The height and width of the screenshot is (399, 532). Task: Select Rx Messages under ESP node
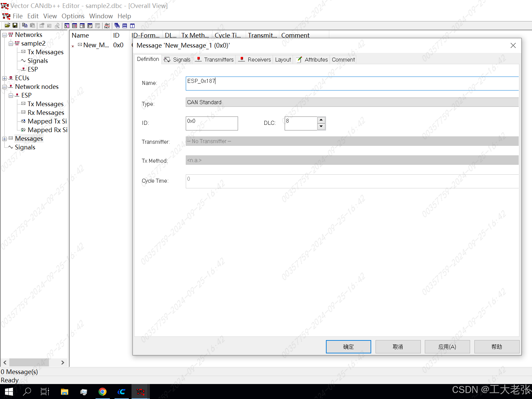click(46, 113)
